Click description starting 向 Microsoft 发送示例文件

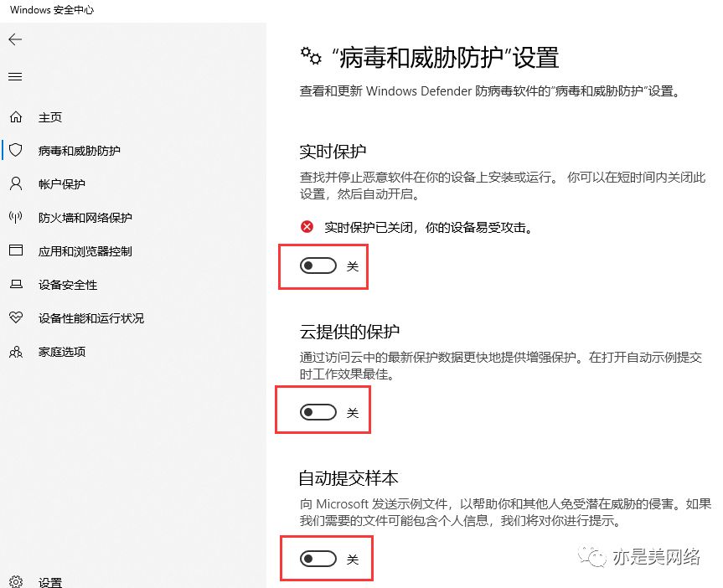pos(505,512)
